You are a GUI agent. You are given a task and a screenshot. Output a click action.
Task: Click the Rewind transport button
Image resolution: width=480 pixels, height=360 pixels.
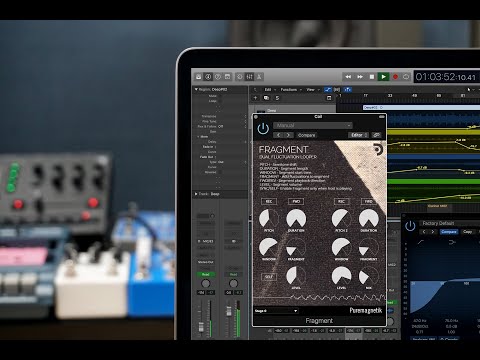point(348,77)
